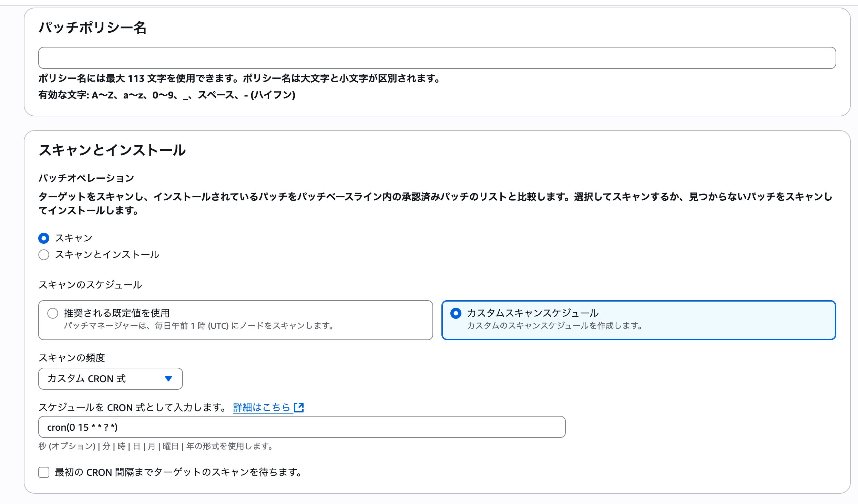The height and width of the screenshot is (504, 858).
Task: Focus the パッチポリシー名 text field
Action: 437,58
